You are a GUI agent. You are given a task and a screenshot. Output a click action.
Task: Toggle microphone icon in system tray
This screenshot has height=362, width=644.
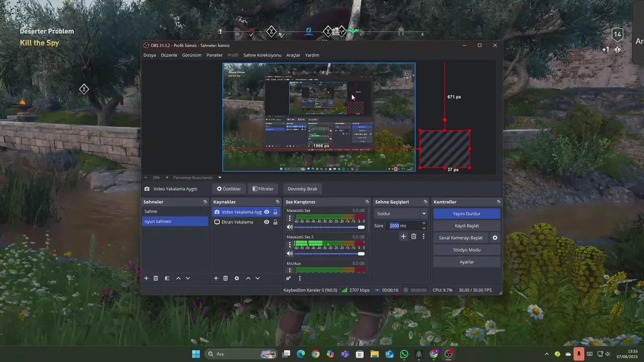[579, 354]
